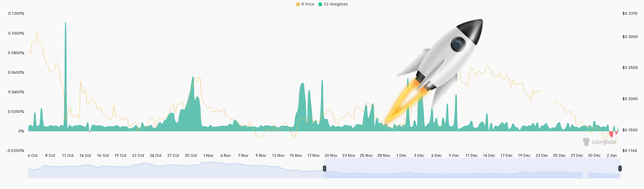Click the red negative area near 2 Jan

click(611, 134)
